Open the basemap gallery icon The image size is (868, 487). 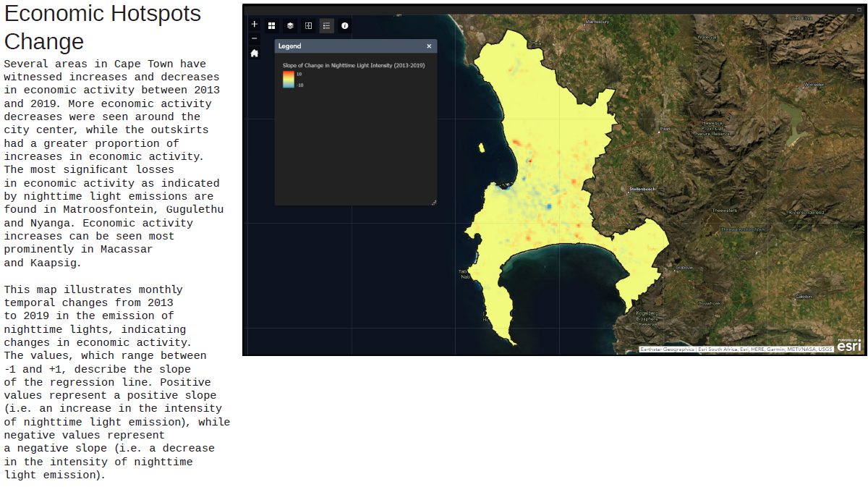[271, 25]
